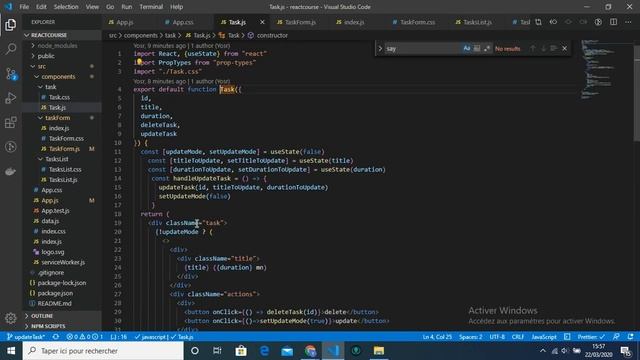Click the feedback icon in the status bar

(x=616, y=337)
